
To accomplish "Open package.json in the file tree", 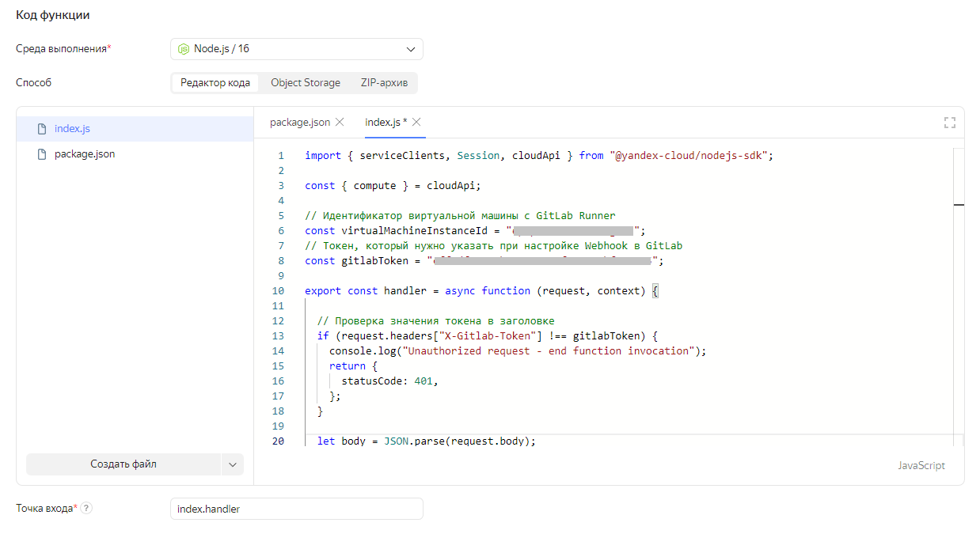I will coord(84,154).
